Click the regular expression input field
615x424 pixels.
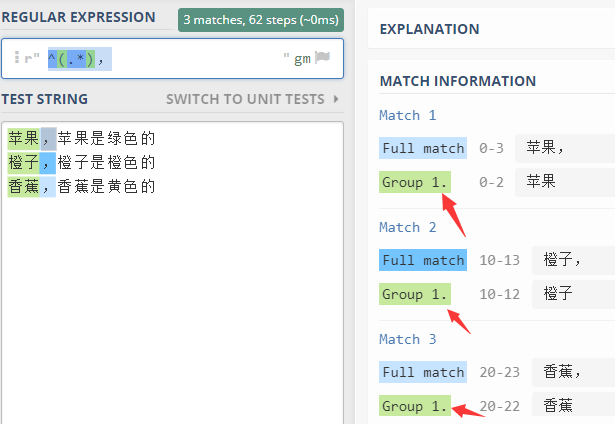173,58
